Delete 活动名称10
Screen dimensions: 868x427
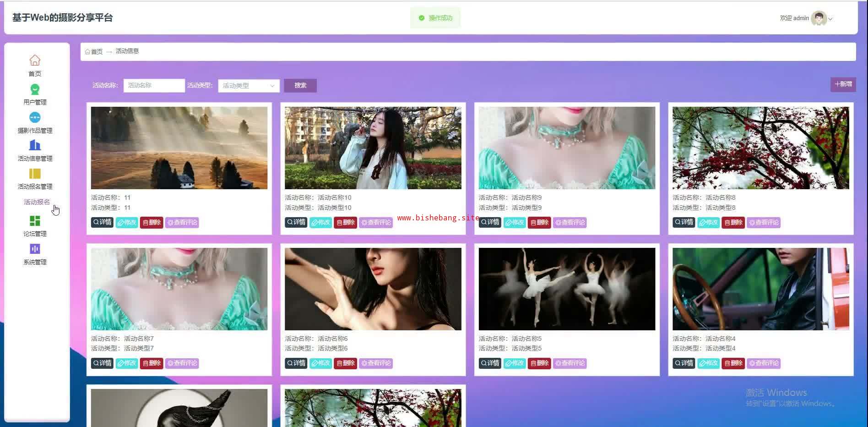(345, 223)
